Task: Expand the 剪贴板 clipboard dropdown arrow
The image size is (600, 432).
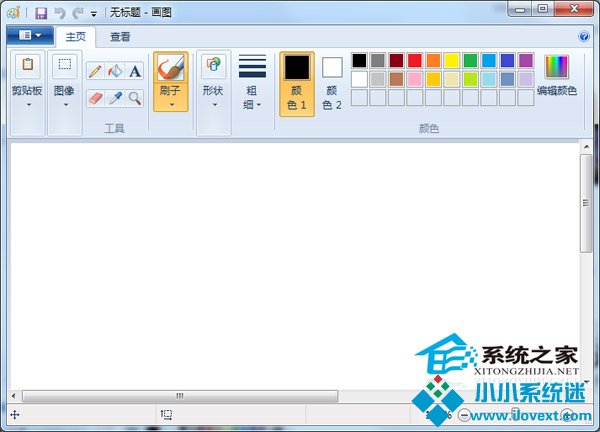Action: click(29, 104)
